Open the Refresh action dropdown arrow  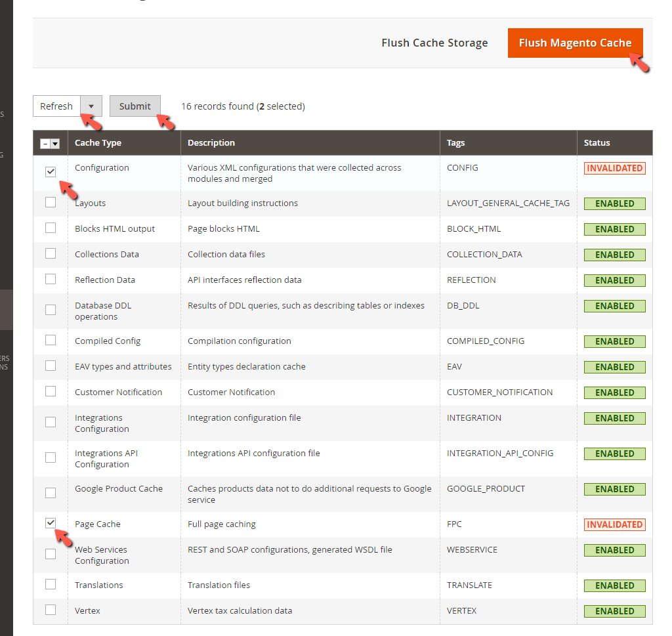91,106
